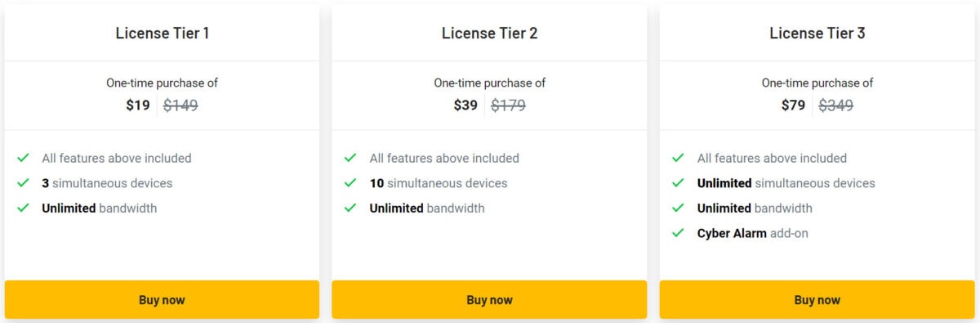Image resolution: width=980 pixels, height=323 pixels.
Task: Click Tier 1's Unlimited bandwidth checkmark
Action: 23,208
